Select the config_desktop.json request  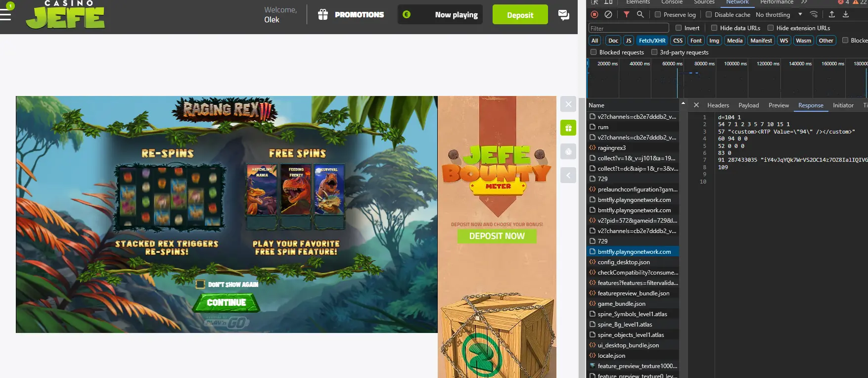633,262
